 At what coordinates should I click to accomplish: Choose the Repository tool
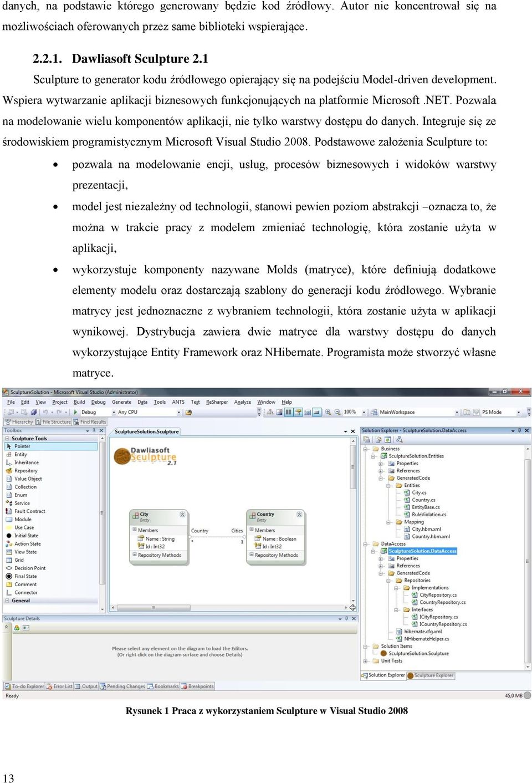(52, 471)
